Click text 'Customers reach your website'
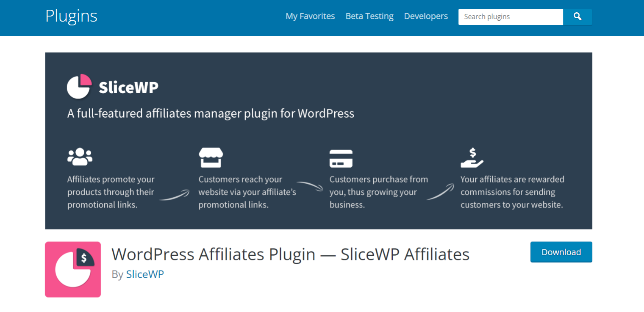The height and width of the screenshot is (312, 644). pyautogui.click(x=247, y=192)
